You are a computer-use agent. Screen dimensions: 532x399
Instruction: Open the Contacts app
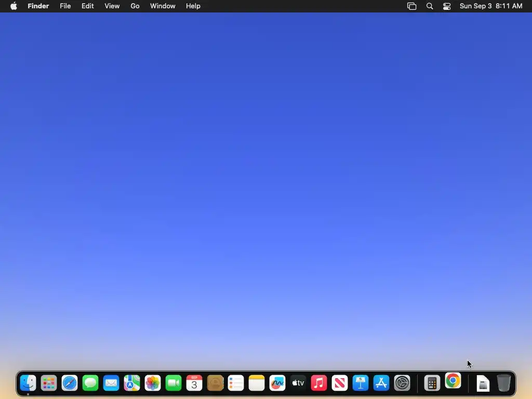pyautogui.click(x=215, y=383)
